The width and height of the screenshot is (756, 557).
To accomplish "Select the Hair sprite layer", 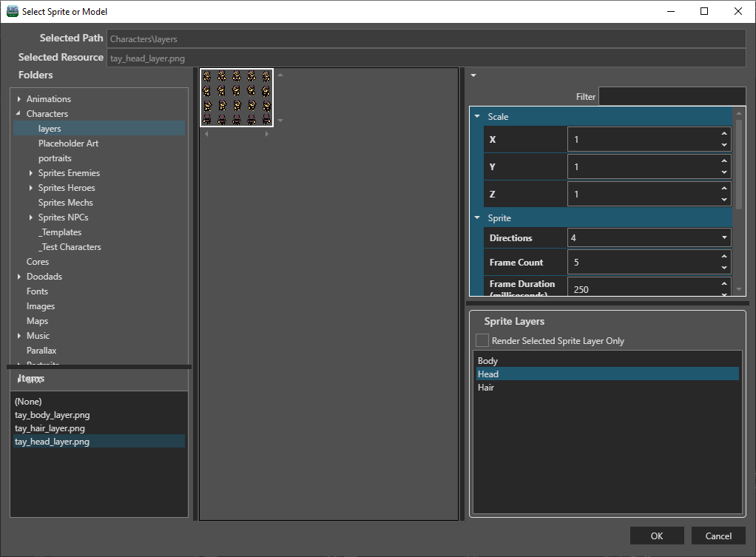I will tap(486, 388).
